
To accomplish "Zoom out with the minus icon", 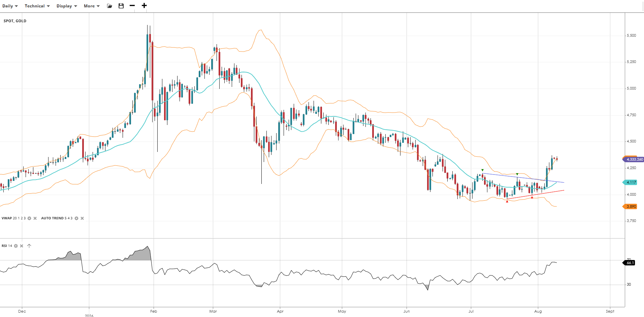I will point(132,6).
